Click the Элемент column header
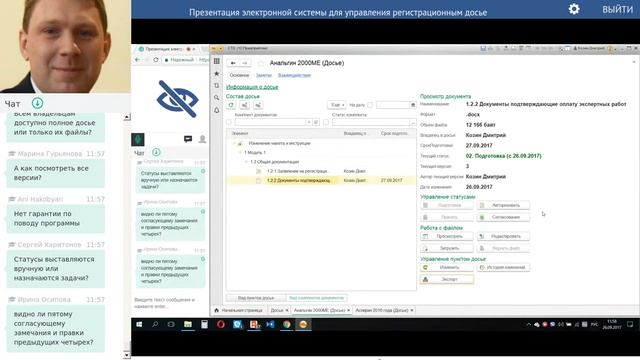 coord(284,133)
